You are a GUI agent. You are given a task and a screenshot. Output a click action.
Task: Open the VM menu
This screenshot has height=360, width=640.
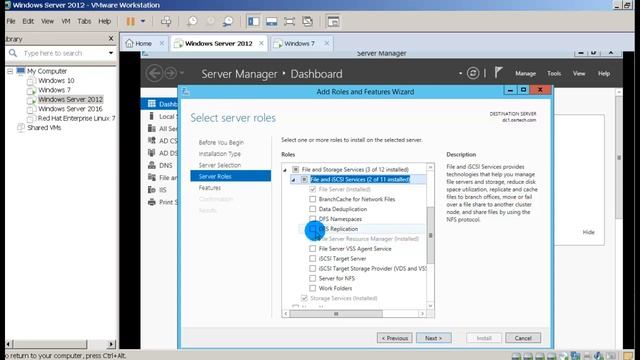(66, 21)
